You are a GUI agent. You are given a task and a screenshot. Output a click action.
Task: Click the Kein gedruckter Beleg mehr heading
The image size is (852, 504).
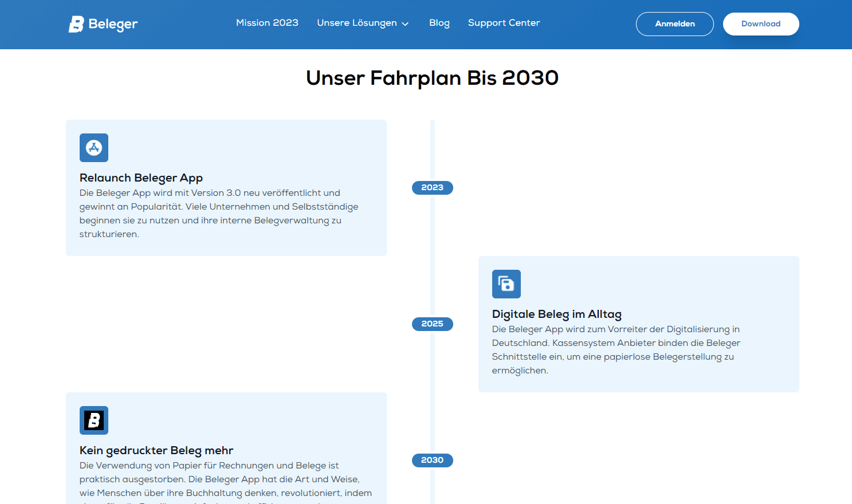click(156, 451)
